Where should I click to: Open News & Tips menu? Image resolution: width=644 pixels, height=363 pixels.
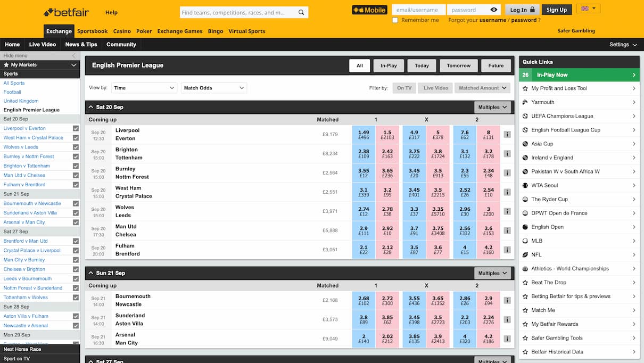[x=81, y=45]
